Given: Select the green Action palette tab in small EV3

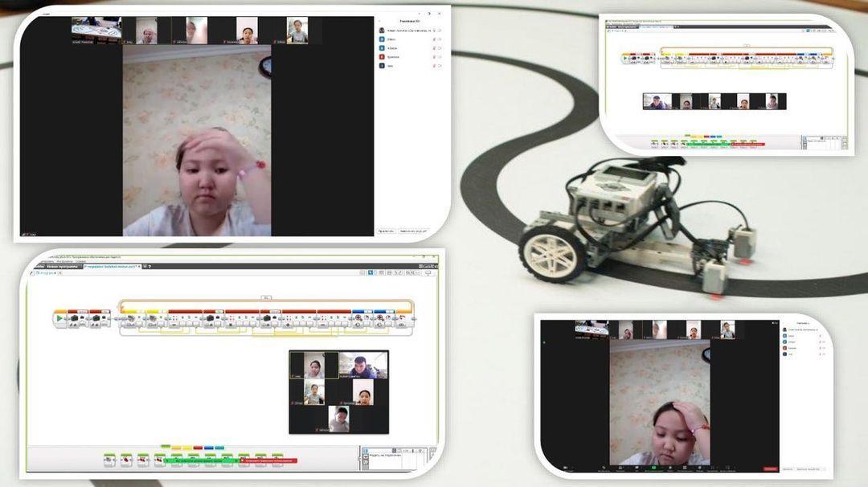Looking at the screenshot, I should tap(687, 136).
